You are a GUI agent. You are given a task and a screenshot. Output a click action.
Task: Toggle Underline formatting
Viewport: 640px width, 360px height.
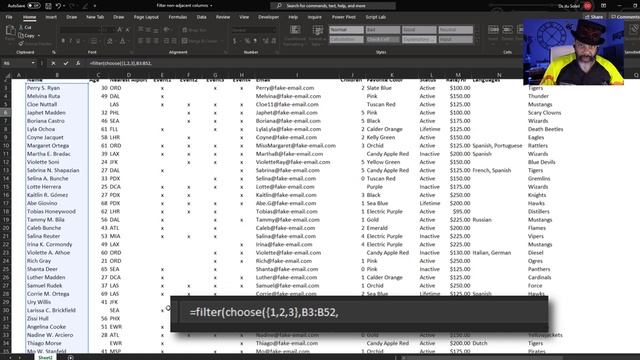[78, 41]
